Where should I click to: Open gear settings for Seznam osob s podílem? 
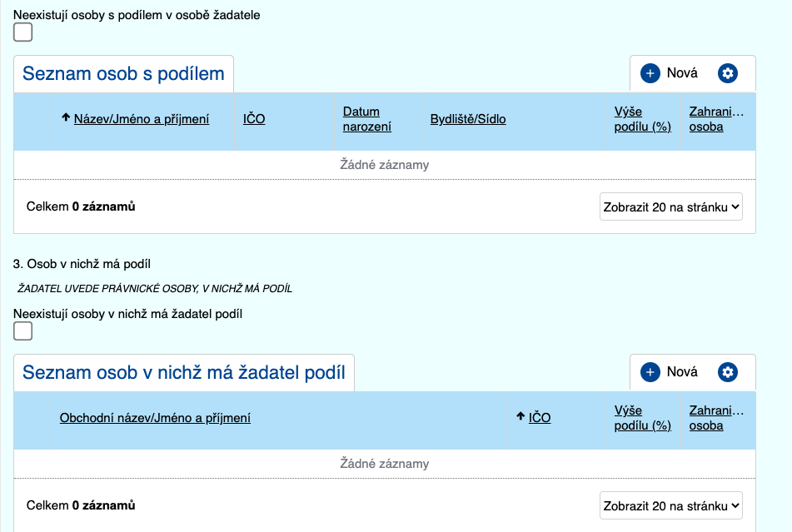[x=728, y=73]
